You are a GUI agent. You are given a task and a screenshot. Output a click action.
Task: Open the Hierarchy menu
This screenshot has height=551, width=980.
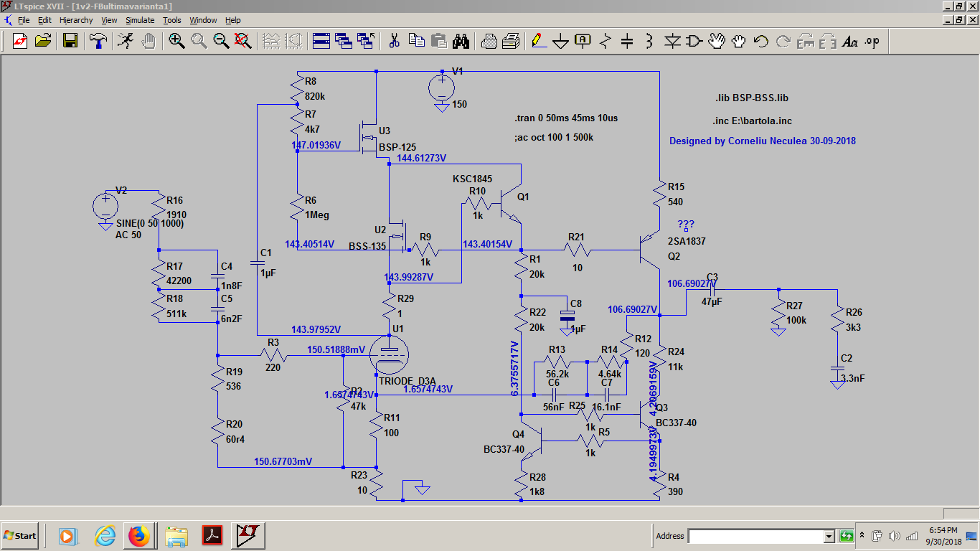[x=76, y=20]
